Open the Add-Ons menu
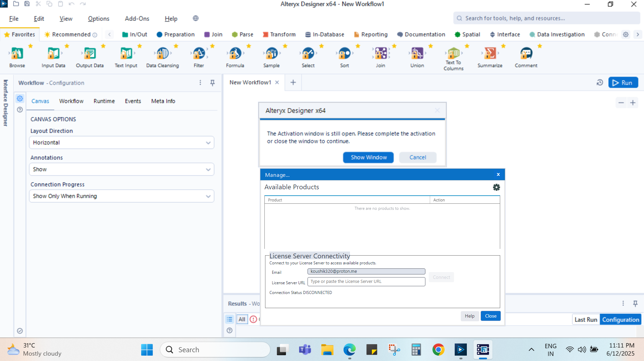644x361 pixels. tap(137, 19)
